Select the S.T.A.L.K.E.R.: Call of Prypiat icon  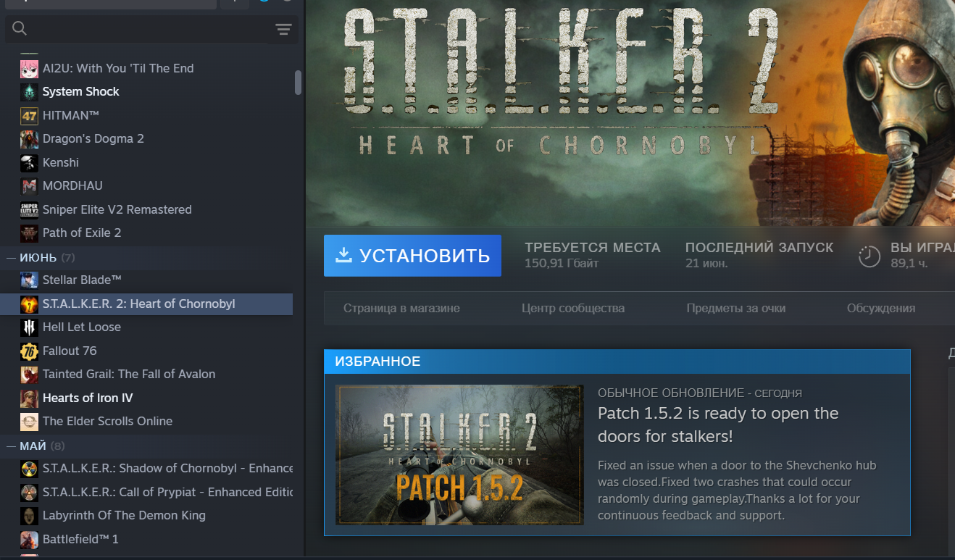click(x=29, y=492)
